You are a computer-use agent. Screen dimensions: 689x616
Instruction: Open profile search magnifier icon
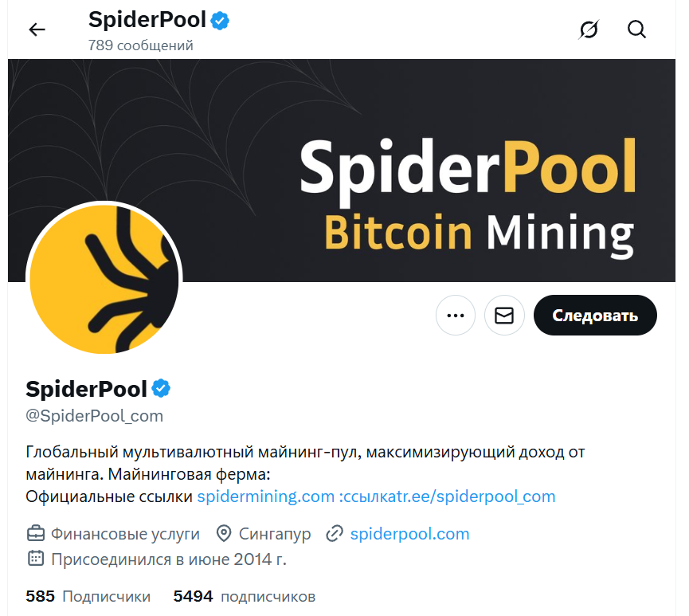click(x=636, y=30)
